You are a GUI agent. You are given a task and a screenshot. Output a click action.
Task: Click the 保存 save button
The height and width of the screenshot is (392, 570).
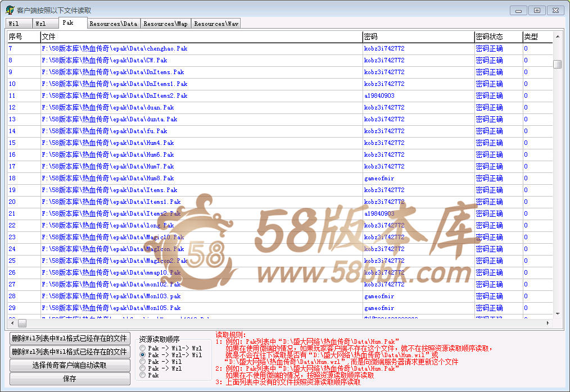pyautogui.click(x=70, y=379)
